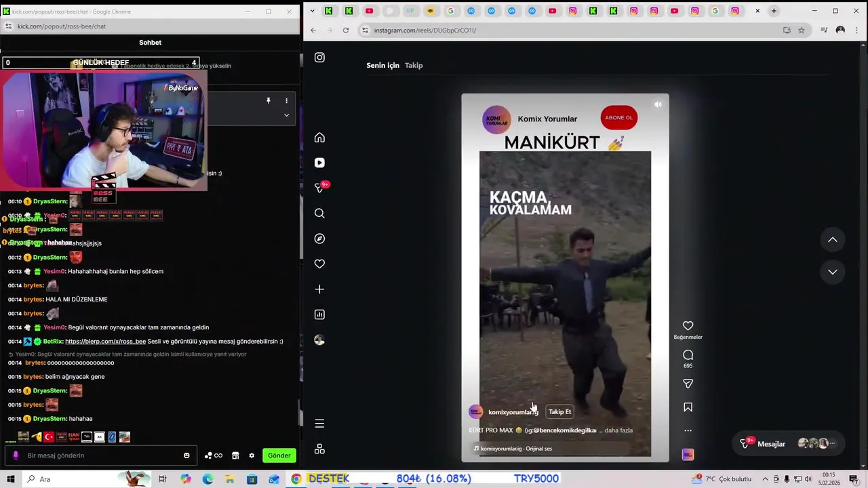
Task: Open the profile avatar in sidebar
Action: tap(319, 340)
